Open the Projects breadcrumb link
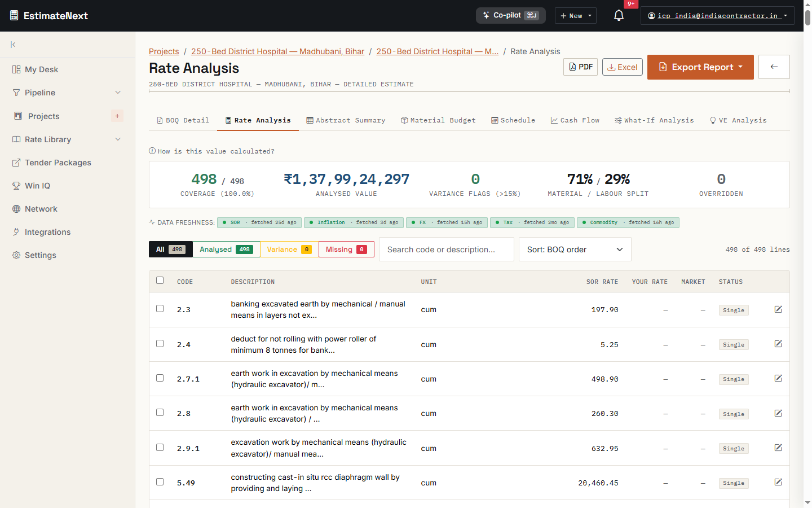 (164, 51)
